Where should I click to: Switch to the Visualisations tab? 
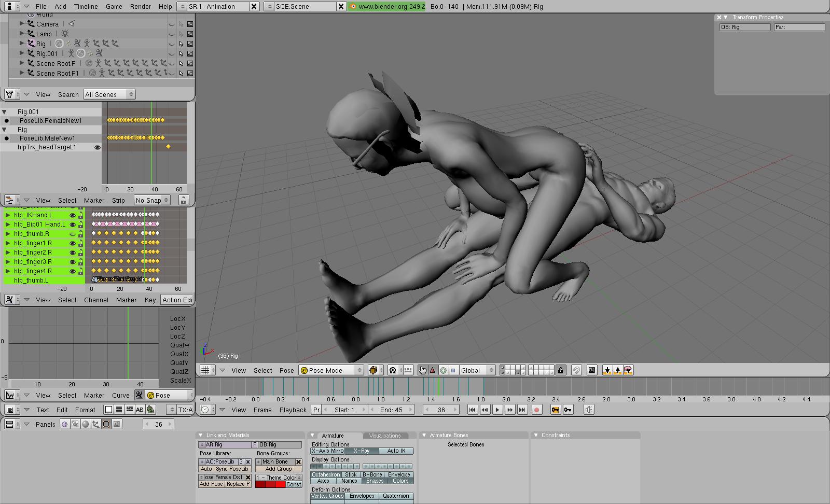(x=385, y=436)
